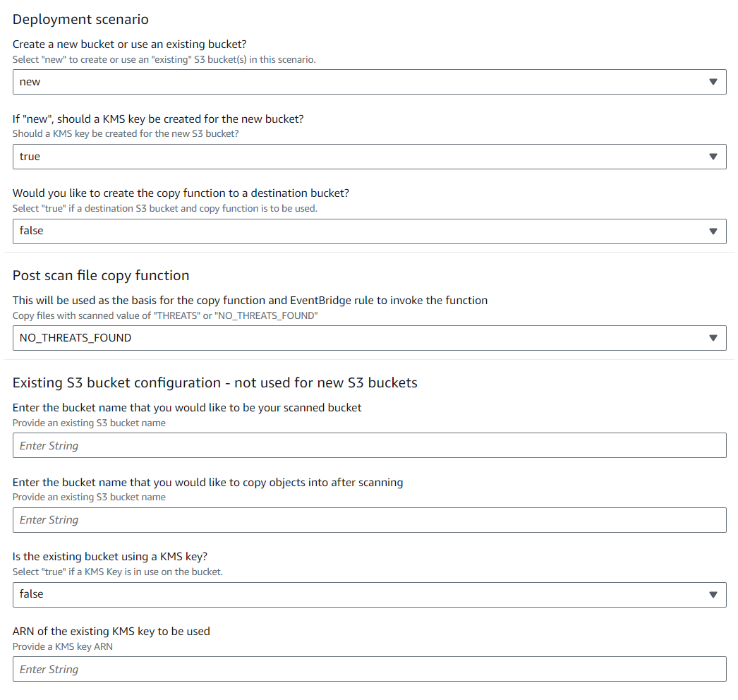This screenshot has height=700, width=738.
Task: Click the 'Existing S3 bucket configuration' heading
Action: pyautogui.click(x=214, y=382)
